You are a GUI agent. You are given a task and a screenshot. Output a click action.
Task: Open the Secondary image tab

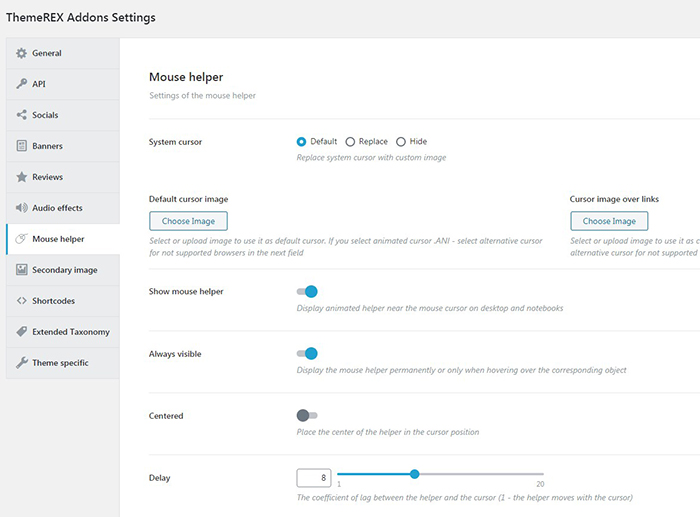tap(63, 270)
